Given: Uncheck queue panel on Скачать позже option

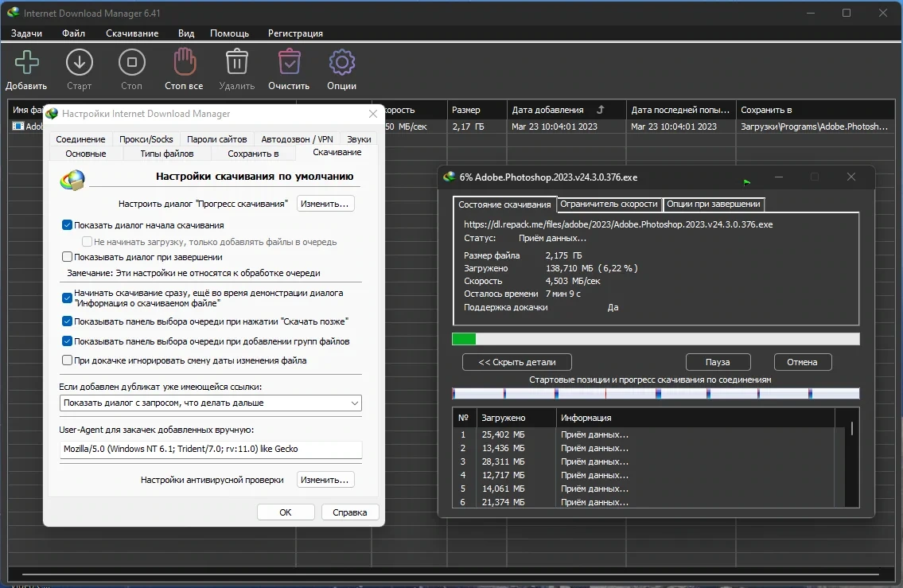Looking at the screenshot, I should tap(67, 321).
